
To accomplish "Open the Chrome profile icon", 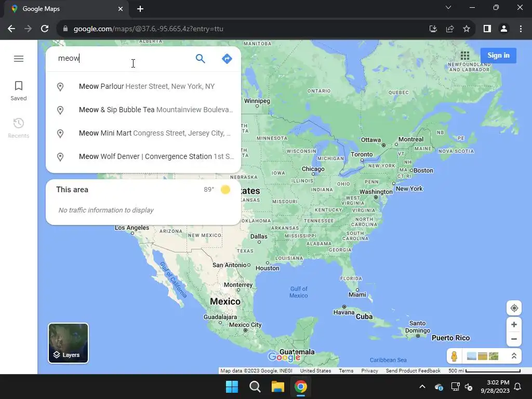I will (504, 29).
